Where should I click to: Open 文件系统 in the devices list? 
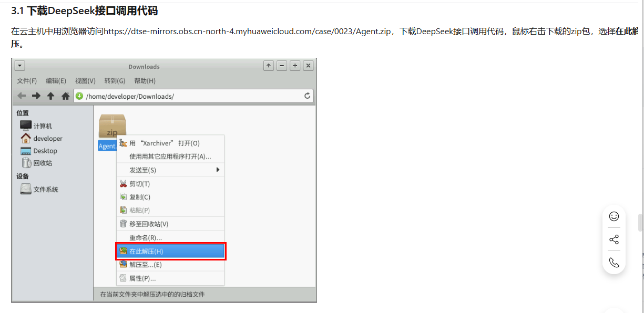click(39, 190)
